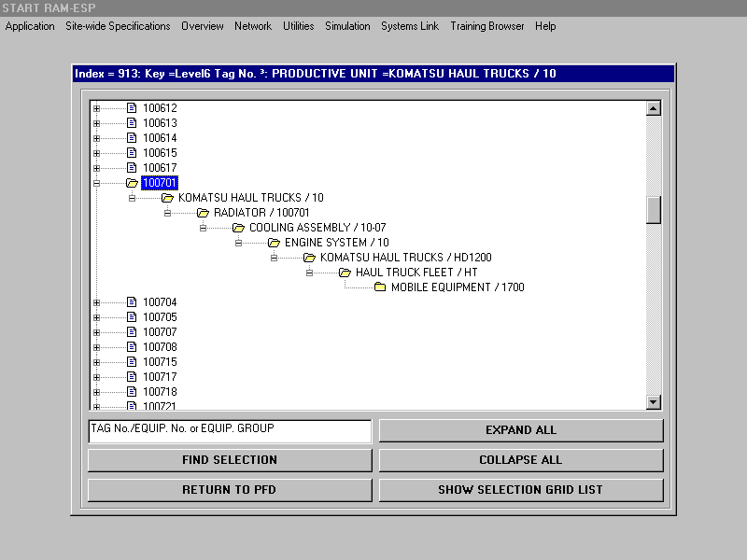Click folder icon of COOLING ASSEMBLY / 10-07
This screenshot has width=747, height=560.
click(x=238, y=228)
